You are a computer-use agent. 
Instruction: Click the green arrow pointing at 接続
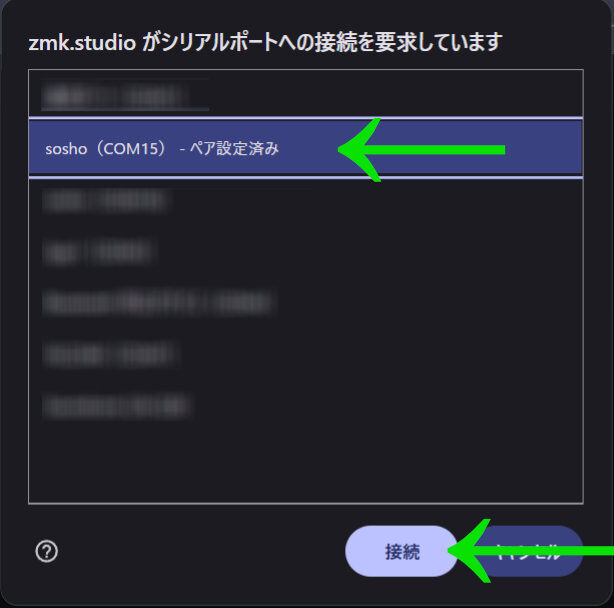pyautogui.click(x=531, y=551)
